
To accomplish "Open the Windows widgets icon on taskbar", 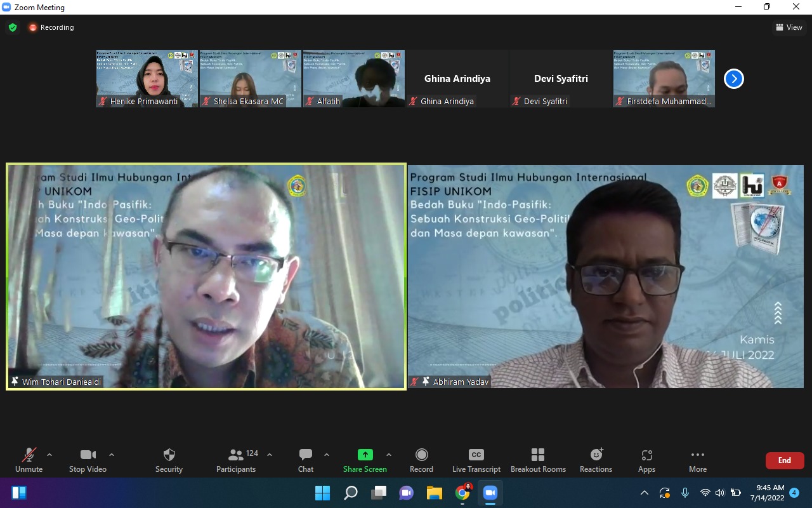I will [x=19, y=493].
